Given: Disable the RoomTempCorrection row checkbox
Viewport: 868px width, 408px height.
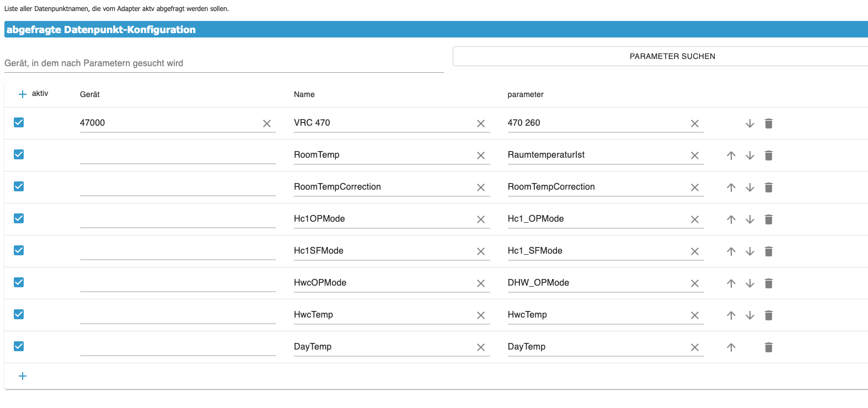Looking at the screenshot, I should [19, 186].
